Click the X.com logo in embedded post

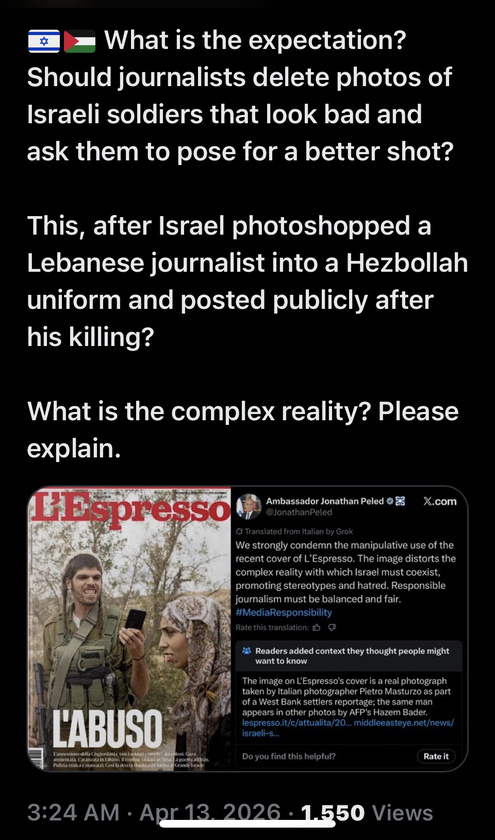click(440, 501)
